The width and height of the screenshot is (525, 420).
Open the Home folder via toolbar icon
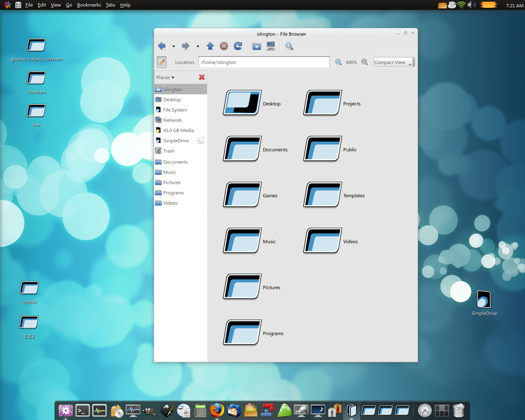coord(257,46)
